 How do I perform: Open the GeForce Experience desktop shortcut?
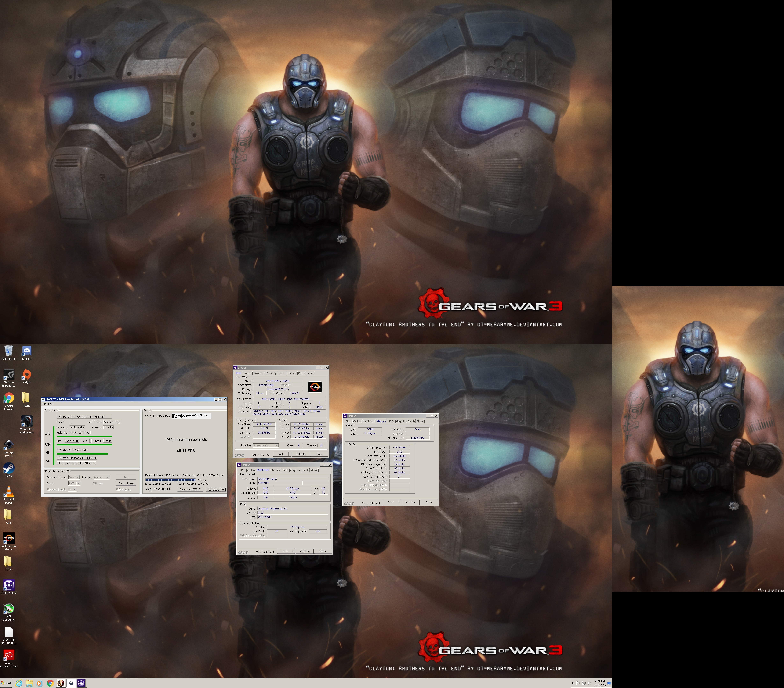point(9,378)
